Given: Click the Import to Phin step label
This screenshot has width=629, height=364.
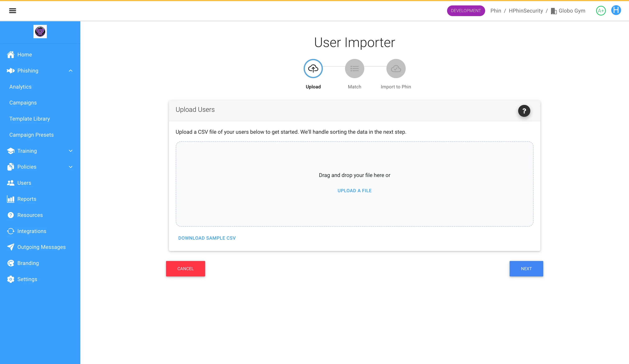Looking at the screenshot, I should tap(396, 87).
